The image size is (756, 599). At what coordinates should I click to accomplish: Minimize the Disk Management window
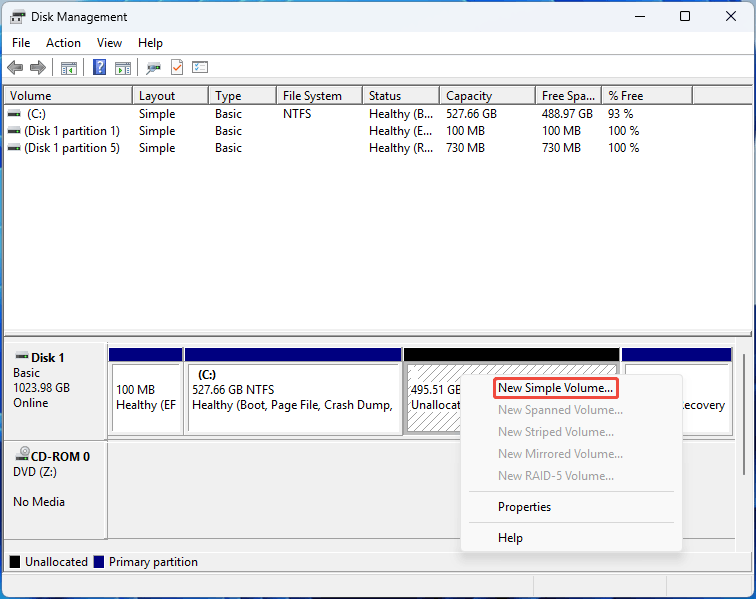640,16
